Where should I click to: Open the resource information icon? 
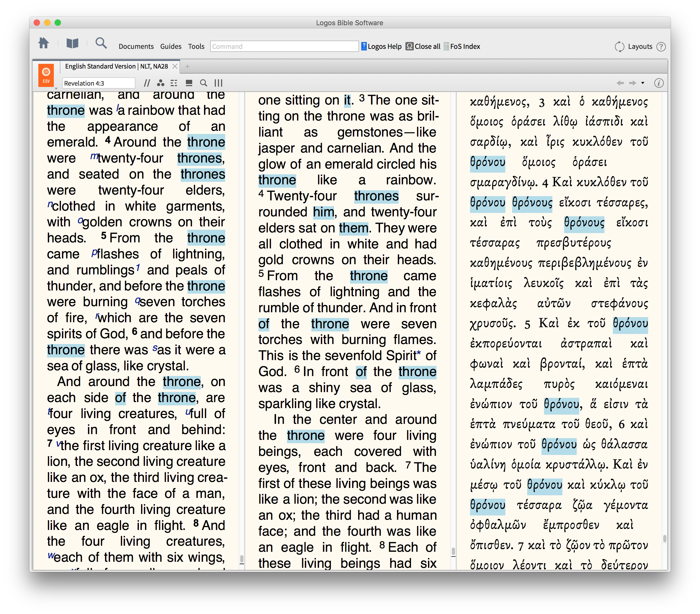659,83
